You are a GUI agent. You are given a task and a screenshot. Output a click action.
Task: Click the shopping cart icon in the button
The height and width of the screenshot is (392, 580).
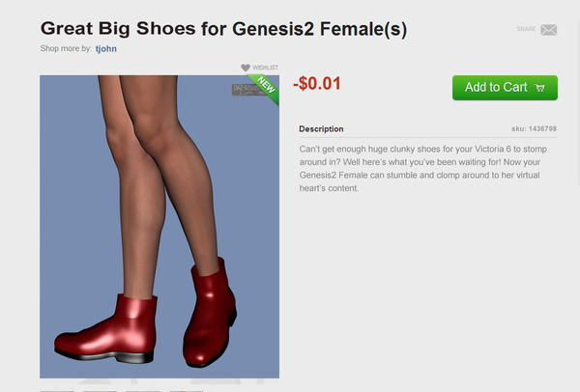point(539,88)
